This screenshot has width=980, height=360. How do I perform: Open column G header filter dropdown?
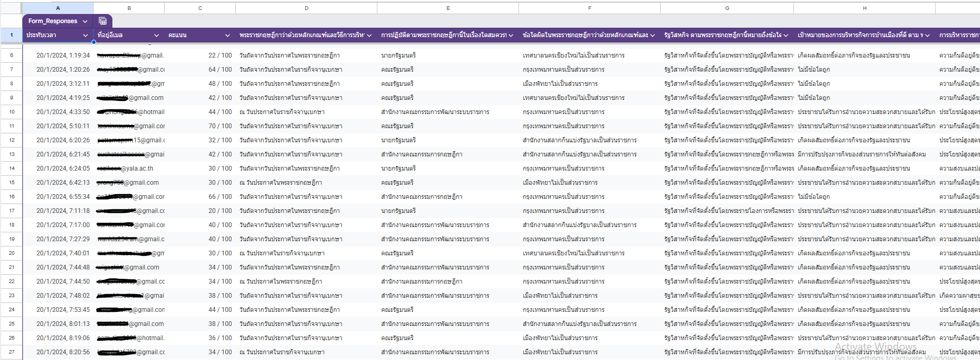coord(786,35)
